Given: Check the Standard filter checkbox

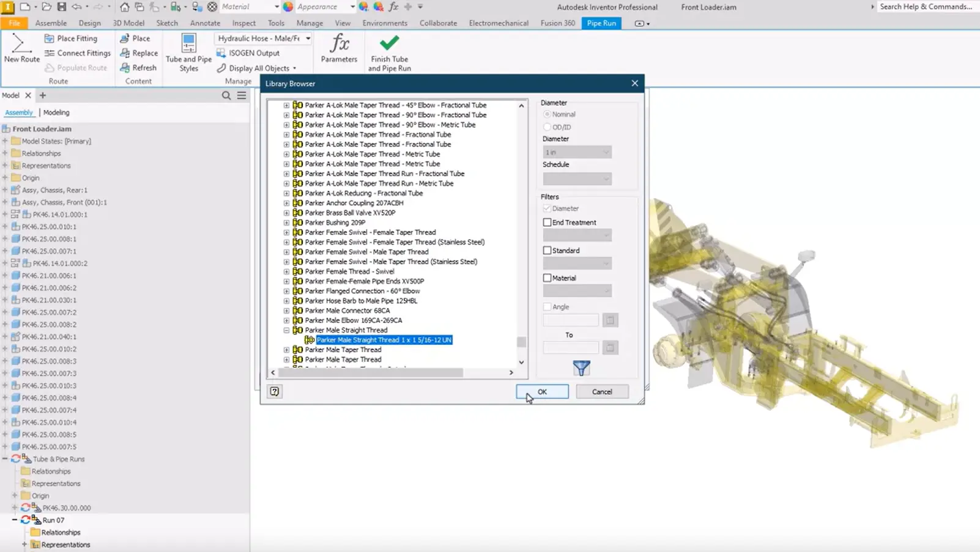Looking at the screenshot, I should pyautogui.click(x=547, y=250).
